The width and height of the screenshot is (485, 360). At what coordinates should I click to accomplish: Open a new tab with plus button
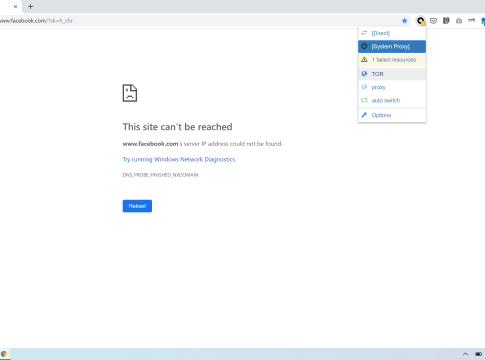(30, 6)
